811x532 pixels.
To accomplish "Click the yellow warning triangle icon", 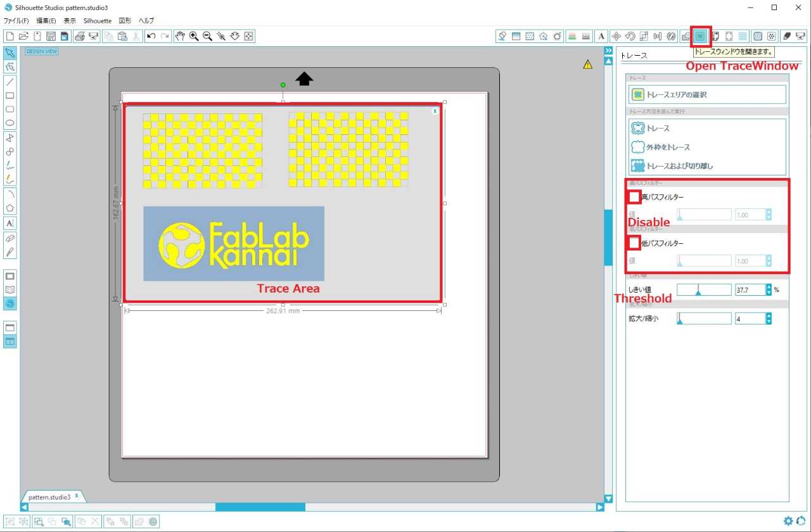I will pyautogui.click(x=588, y=64).
